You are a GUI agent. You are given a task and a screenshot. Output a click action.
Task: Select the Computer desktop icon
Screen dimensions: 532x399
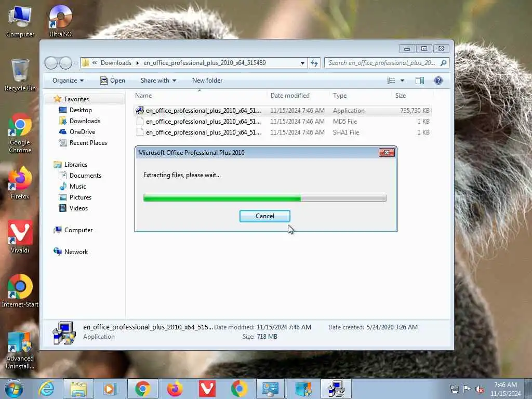(20, 21)
